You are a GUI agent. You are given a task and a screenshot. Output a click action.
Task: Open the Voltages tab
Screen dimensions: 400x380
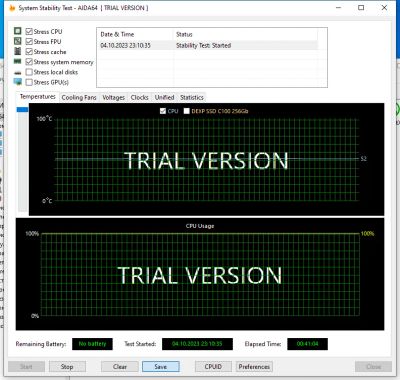point(113,97)
